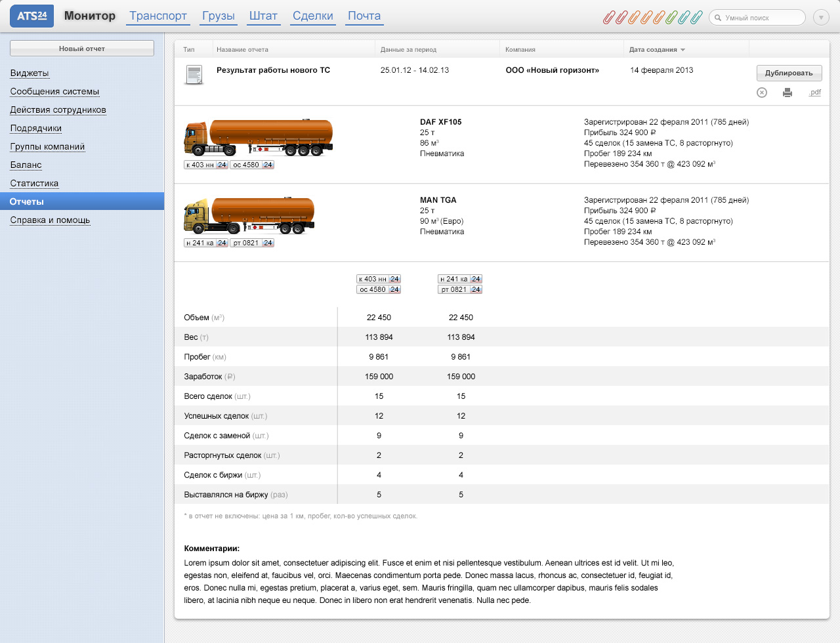This screenshot has height=643, width=840.
Task: Click plate ос 4580 beside DAF truck
Action: (x=252, y=165)
